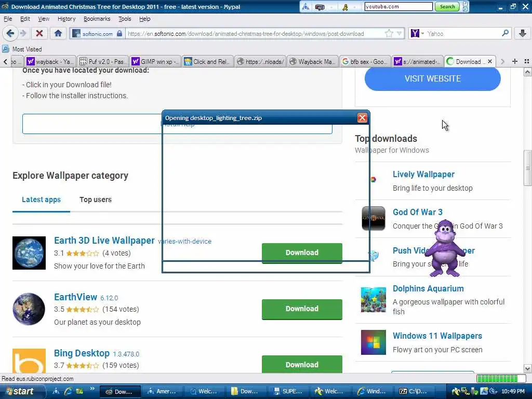Click the VISIT WEBSITE button
Image resolution: width=532 pixels, height=399 pixels.
point(432,78)
